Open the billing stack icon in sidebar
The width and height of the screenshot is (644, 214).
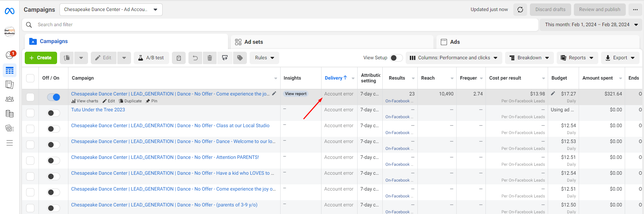click(10, 114)
